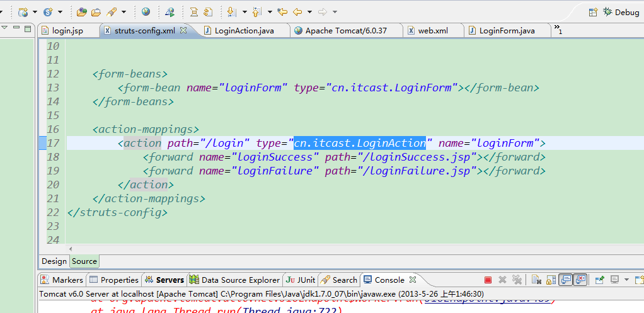Expand dropdown next to Back navigation arrow
Screen dimensions: 644x313
308,12
